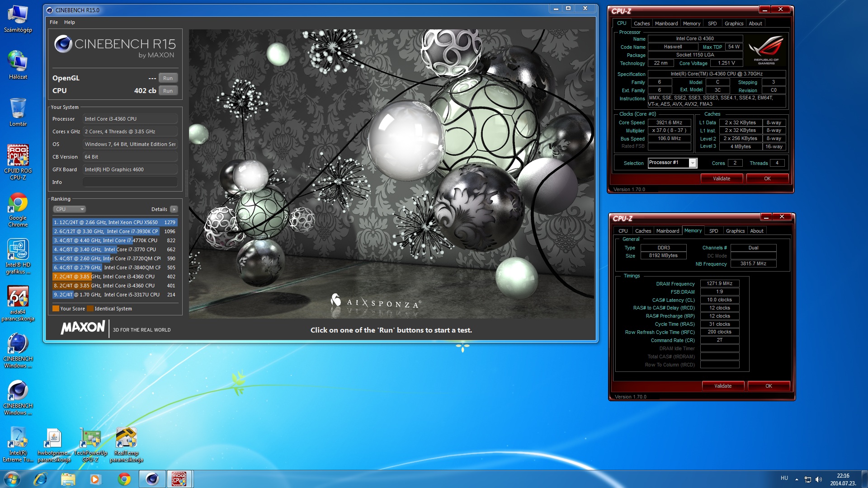The image size is (868, 488).
Task: Open the File menu in Cinebench
Action: (x=54, y=22)
